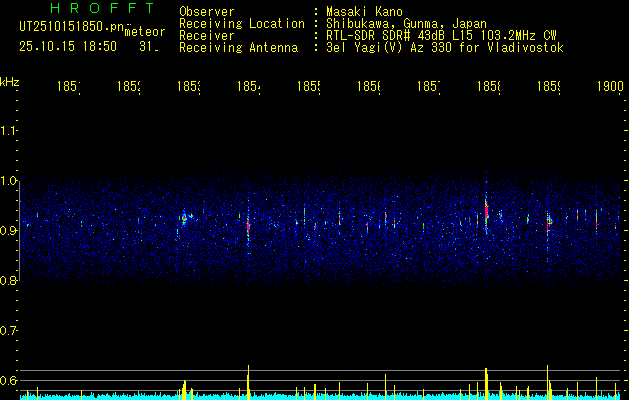Click the Shibukawa, Gunma, Japan text
Viewport: 629px width, 400px height.
coord(406,24)
